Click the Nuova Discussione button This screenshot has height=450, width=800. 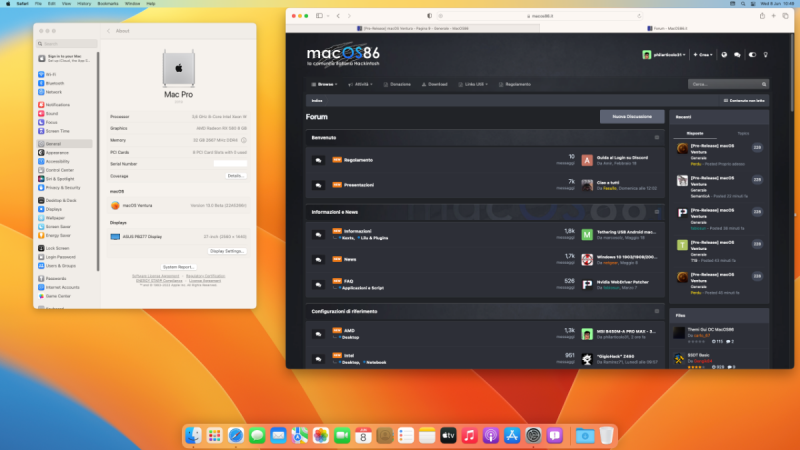click(632, 117)
